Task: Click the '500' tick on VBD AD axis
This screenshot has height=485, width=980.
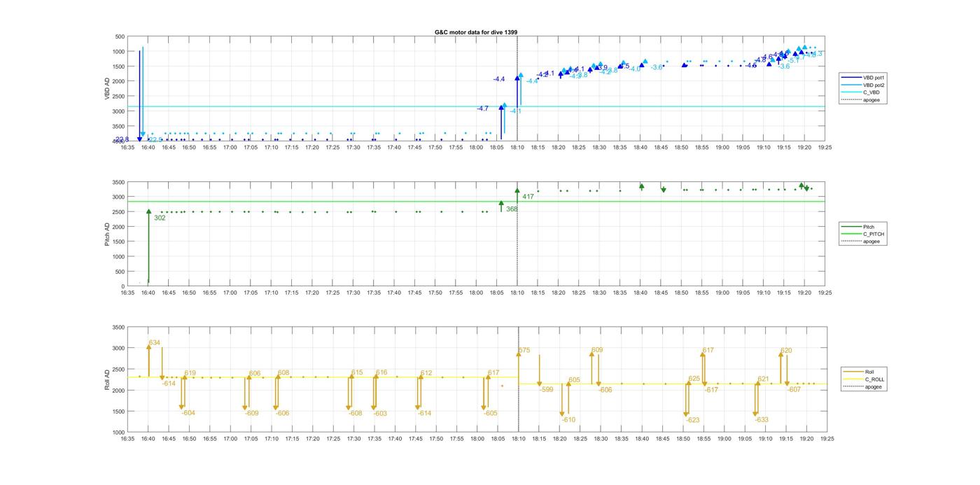Action: tap(120, 36)
